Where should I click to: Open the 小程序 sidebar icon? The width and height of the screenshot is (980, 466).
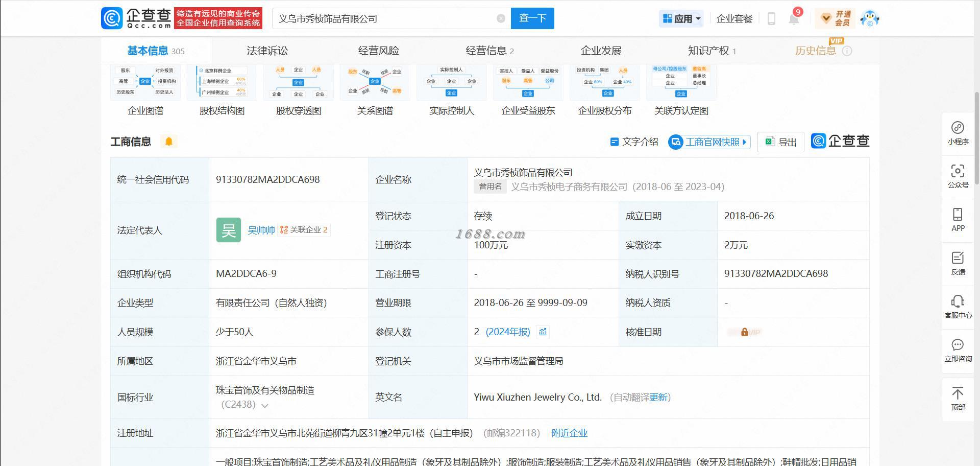tap(958, 133)
